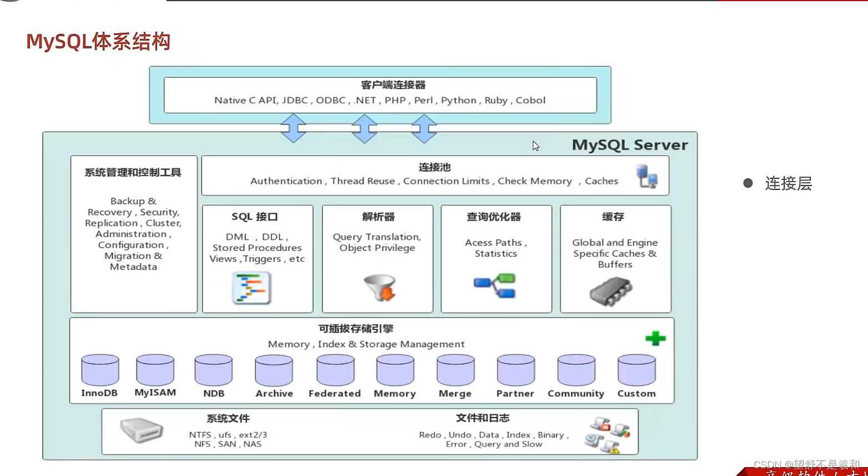868x476 pixels.
Task: Click the MyISAM database cylinder
Action: [155, 370]
